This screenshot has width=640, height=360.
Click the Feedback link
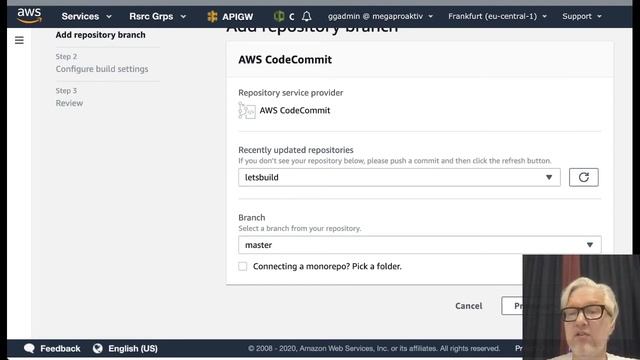click(60, 349)
